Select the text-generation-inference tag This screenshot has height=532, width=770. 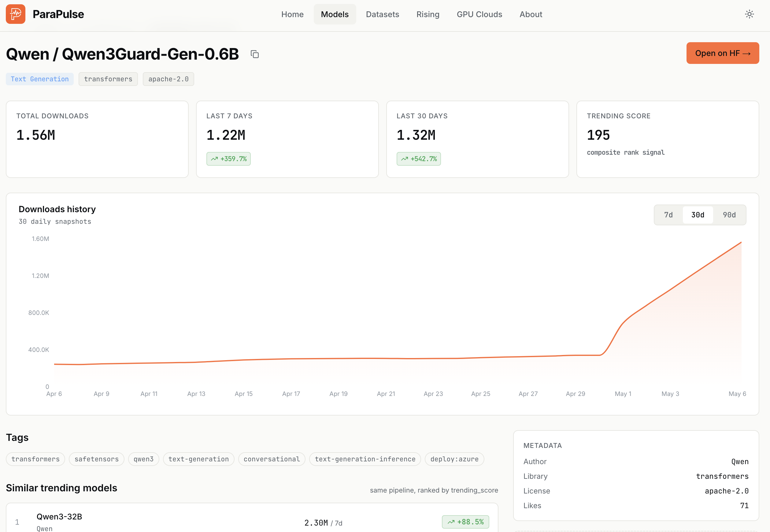click(365, 459)
